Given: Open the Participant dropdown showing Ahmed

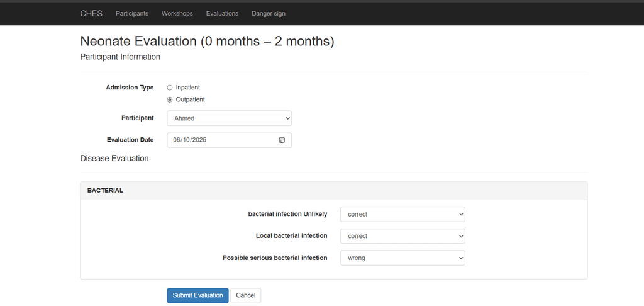Looking at the screenshot, I should point(229,118).
